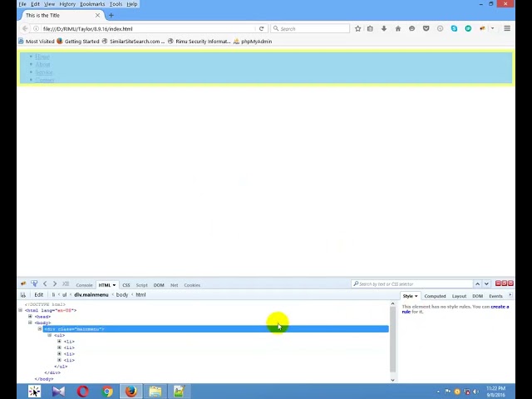The width and height of the screenshot is (532, 399).
Task: Go back in Firebug panel history
Action: 45,283
